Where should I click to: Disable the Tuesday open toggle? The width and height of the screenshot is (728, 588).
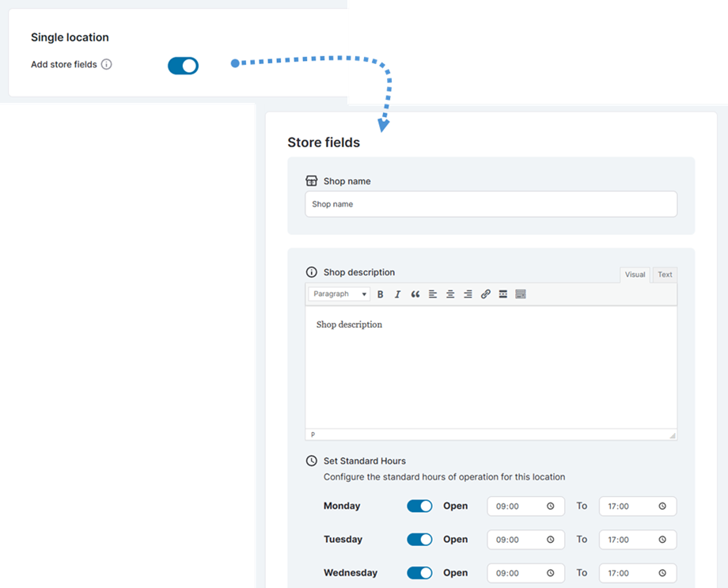click(419, 540)
